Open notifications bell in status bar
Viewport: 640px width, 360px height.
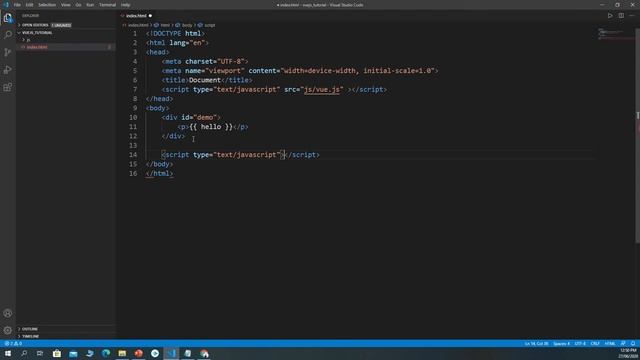coord(633,344)
